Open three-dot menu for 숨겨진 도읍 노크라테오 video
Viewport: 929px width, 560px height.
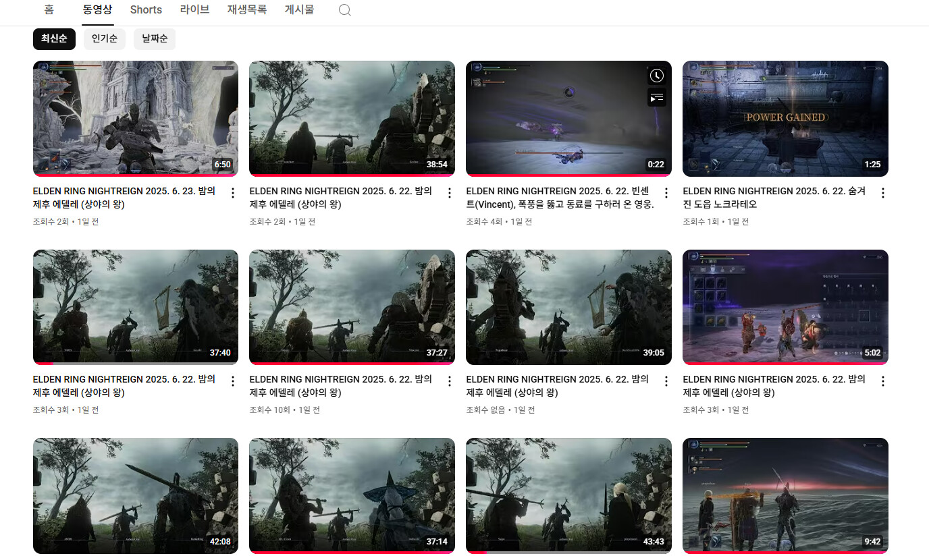883,194
